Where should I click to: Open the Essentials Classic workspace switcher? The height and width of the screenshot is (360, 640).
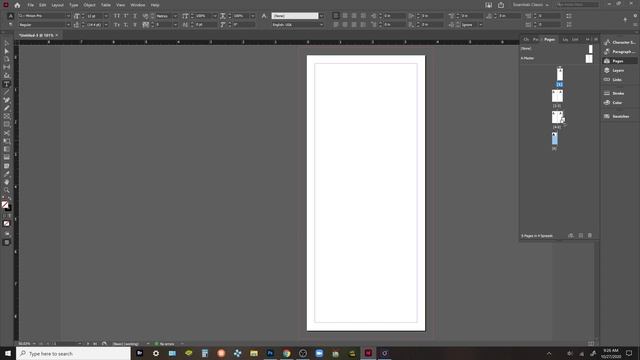click(531, 5)
